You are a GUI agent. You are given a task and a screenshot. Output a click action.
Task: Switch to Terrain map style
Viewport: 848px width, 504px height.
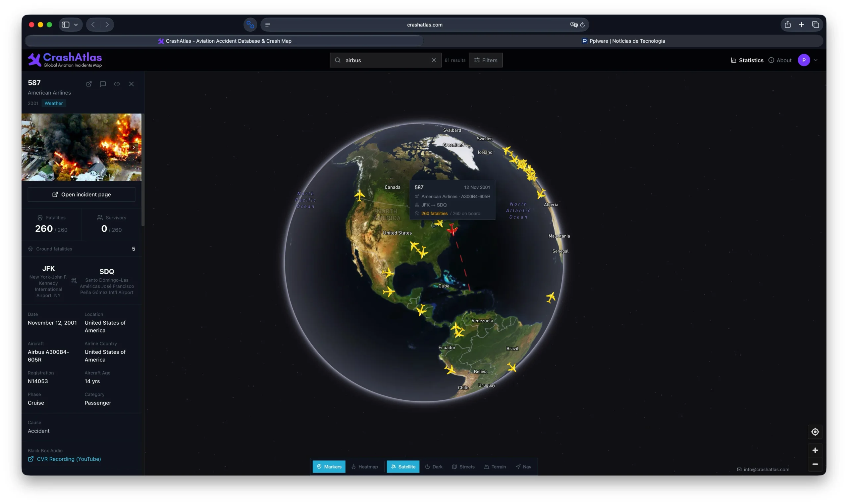click(495, 467)
